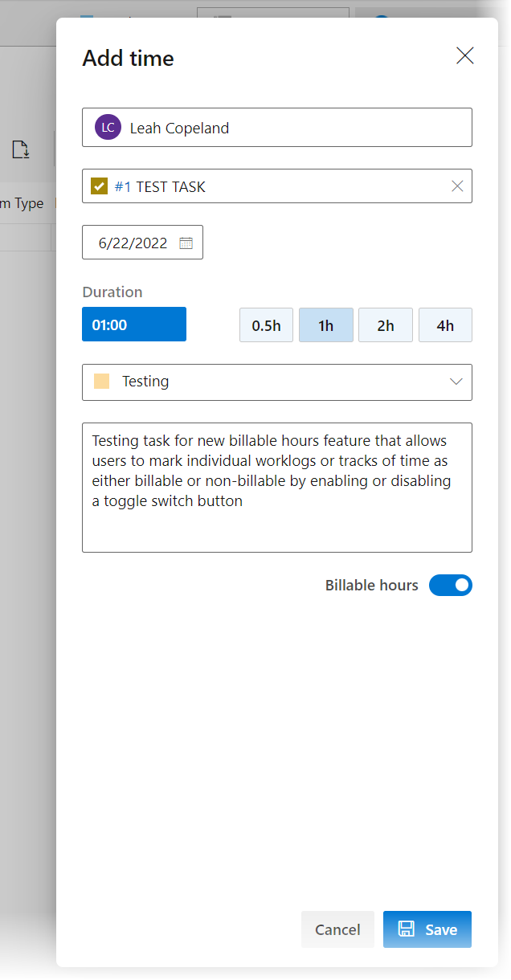Image resolution: width=511 pixels, height=980 pixels.
Task: Open the calendar date picker icon
Action: click(186, 243)
